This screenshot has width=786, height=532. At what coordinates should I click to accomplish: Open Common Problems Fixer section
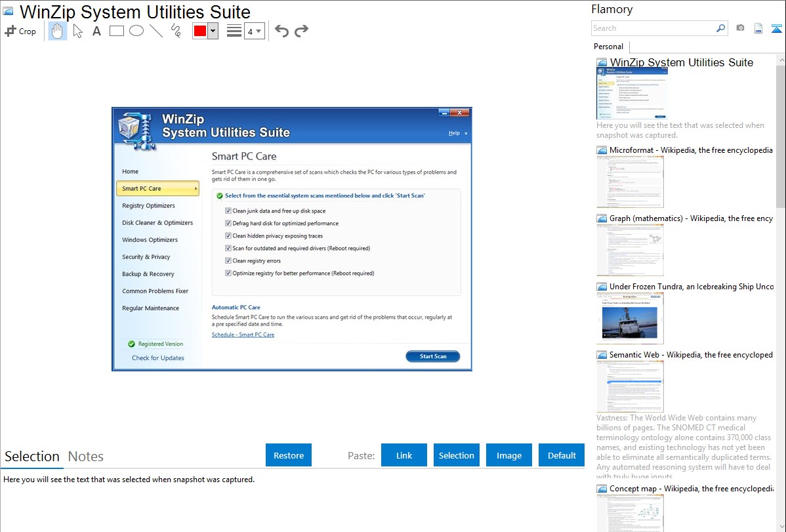coord(155,291)
